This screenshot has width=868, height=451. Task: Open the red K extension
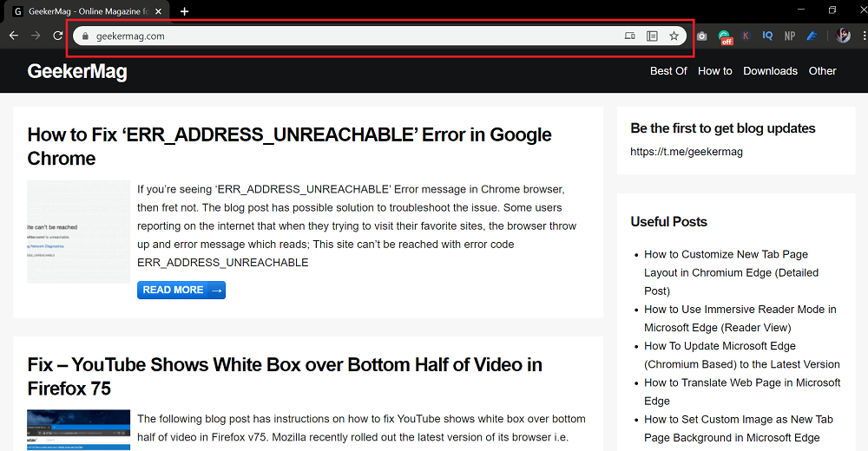click(x=746, y=36)
